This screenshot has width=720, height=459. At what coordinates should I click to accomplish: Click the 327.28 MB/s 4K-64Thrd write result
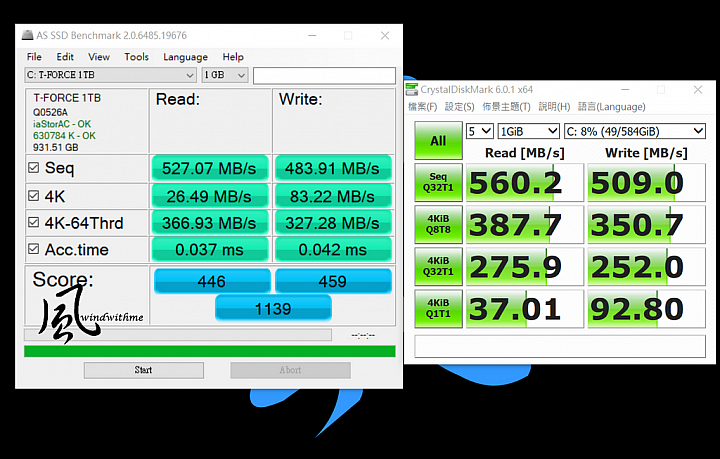pyautogui.click(x=333, y=223)
